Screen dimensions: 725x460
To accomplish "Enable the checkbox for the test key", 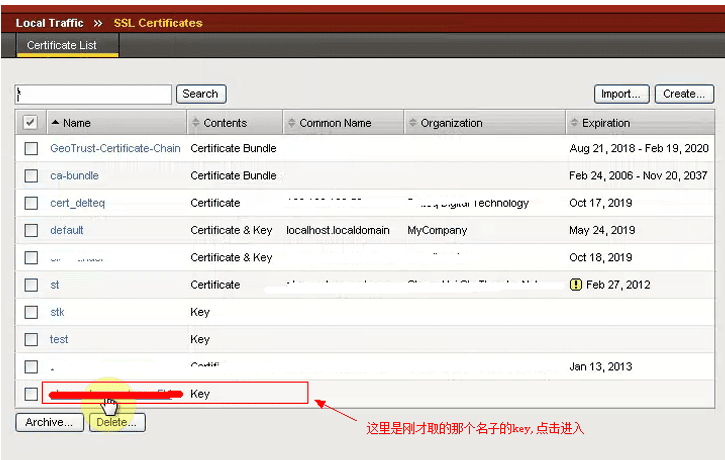I will (31, 339).
